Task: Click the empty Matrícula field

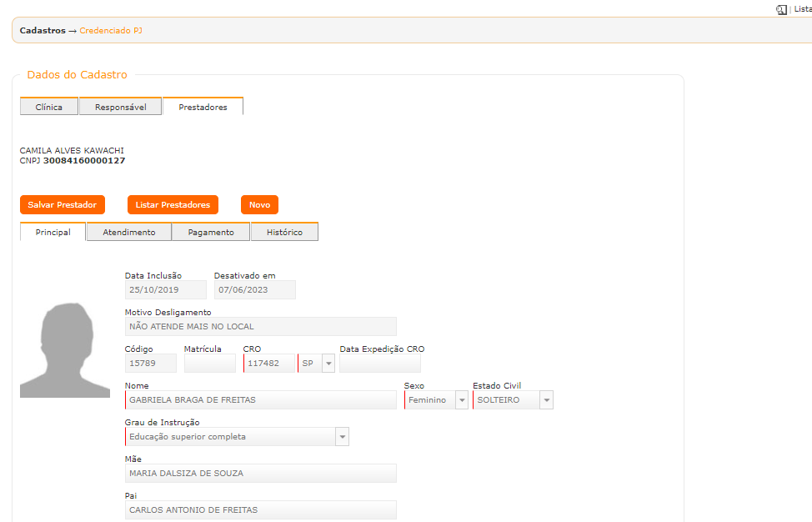Action: 210,363
